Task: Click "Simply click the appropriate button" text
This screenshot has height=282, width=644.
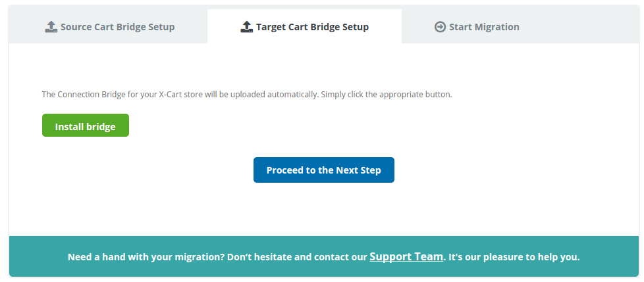Action: tap(386, 95)
